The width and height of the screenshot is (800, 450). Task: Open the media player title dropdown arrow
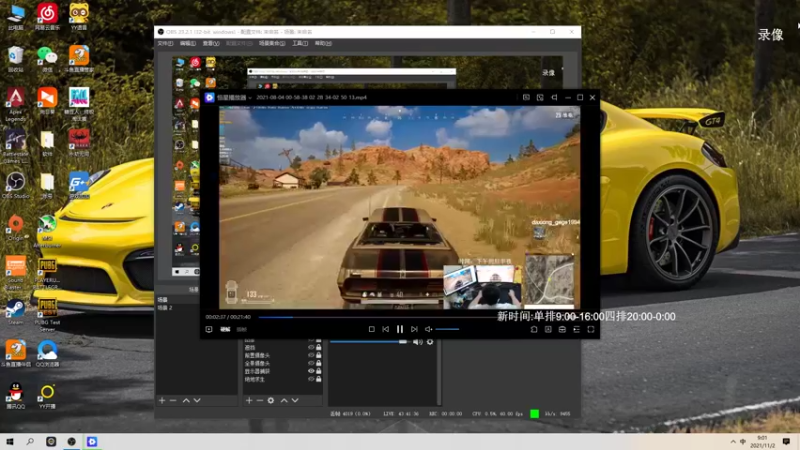click(x=250, y=97)
